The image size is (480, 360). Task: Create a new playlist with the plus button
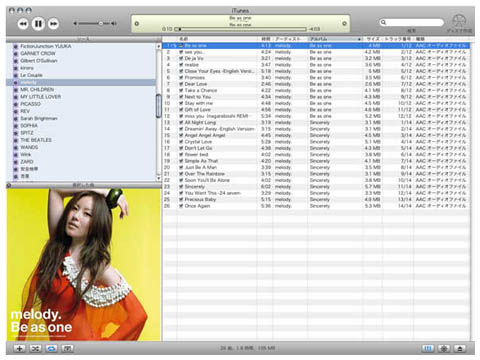(x=19, y=349)
